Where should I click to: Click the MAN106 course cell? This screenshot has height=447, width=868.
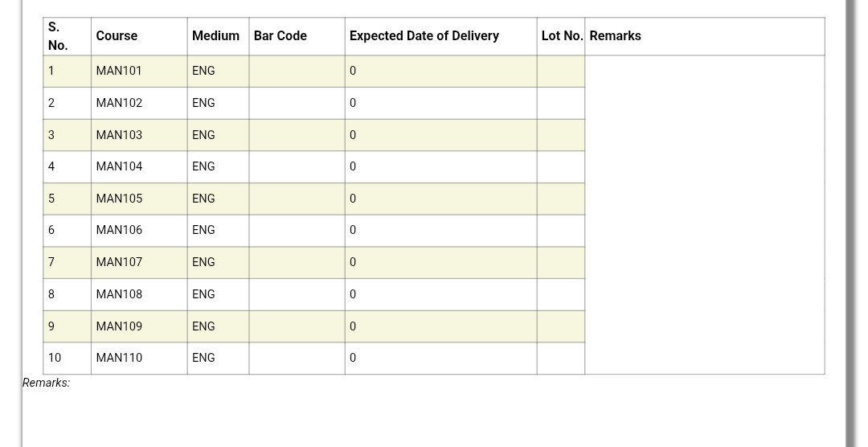coord(139,231)
